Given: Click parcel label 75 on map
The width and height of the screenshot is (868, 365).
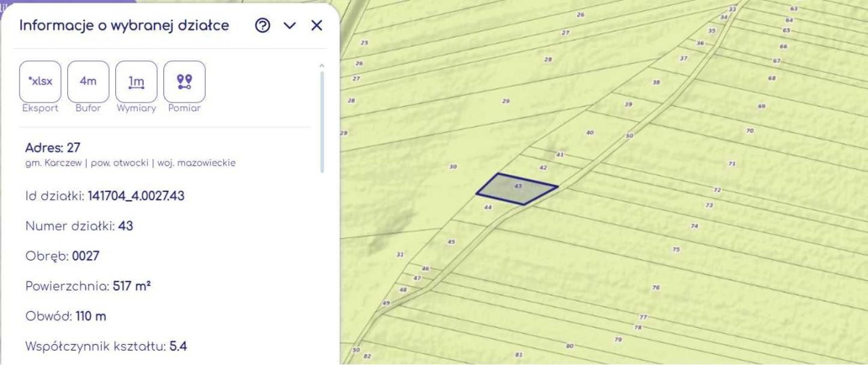Looking at the screenshot, I should coord(676,250).
